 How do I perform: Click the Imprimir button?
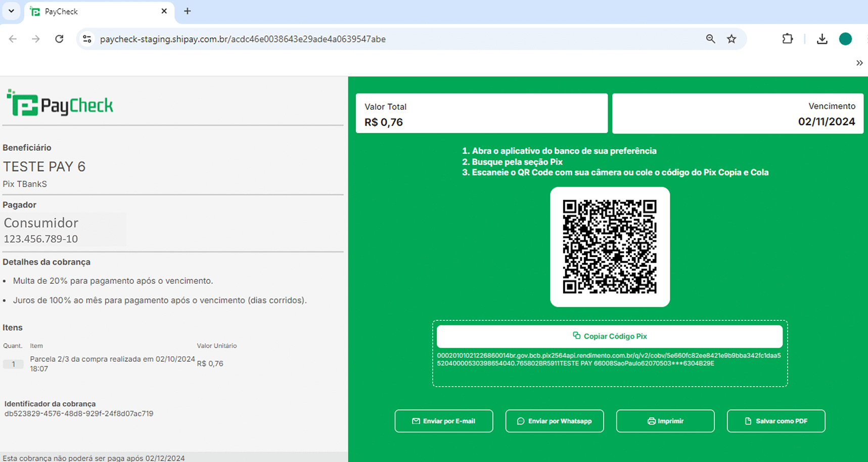665,421
